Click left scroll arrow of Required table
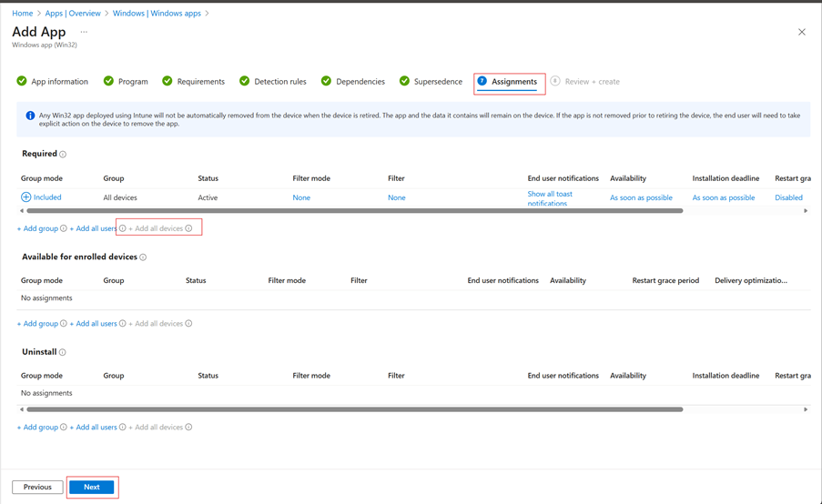Image resolution: width=822 pixels, height=504 pixels. click(x=22, y=211)
